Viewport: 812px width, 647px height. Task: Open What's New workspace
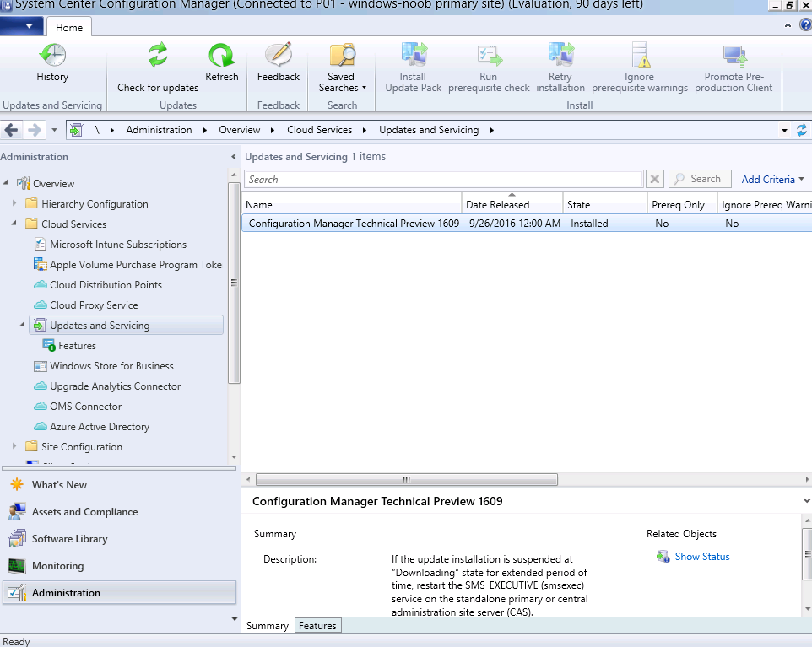[119, 485]
